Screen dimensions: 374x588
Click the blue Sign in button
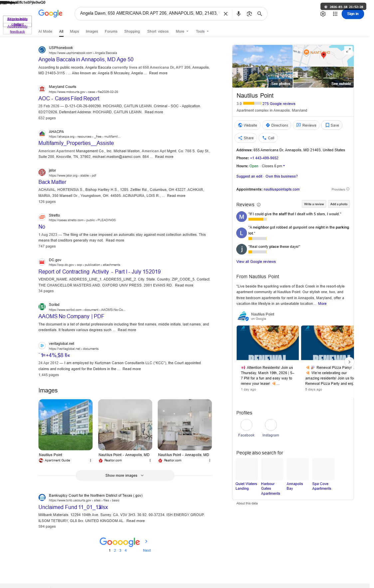click(x=353, y=14)
